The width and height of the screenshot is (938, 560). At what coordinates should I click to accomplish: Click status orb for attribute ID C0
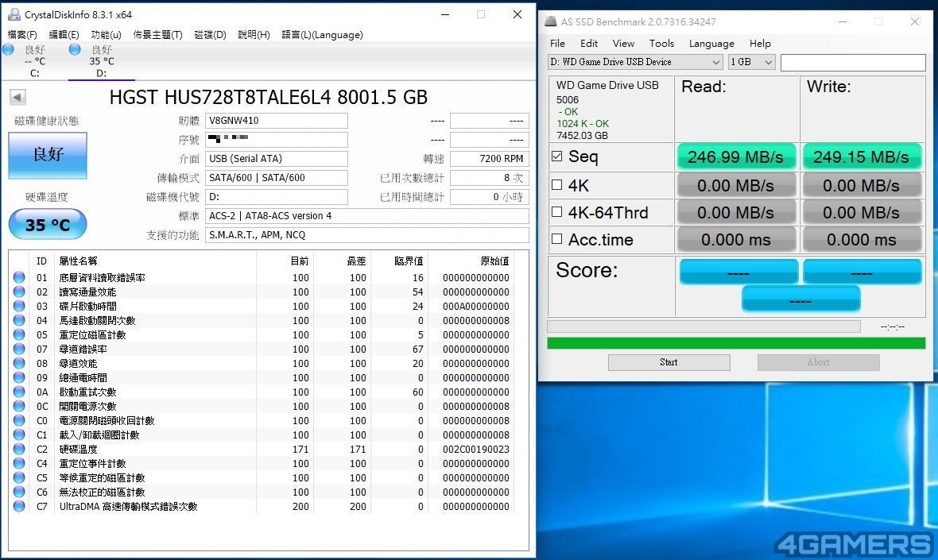[19, 421]
